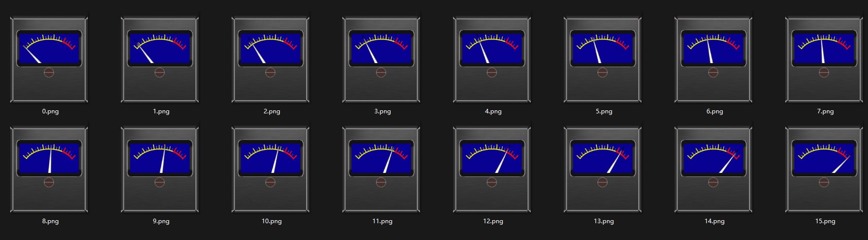Screen dimensions: 868x240
Task: Pick the 6.png meter thumbnail
Action: point(714,59)
